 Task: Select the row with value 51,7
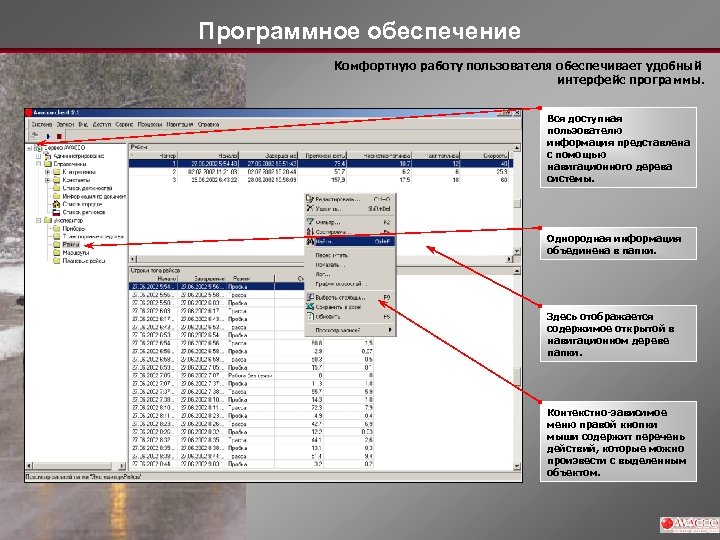tap(320, 172)
